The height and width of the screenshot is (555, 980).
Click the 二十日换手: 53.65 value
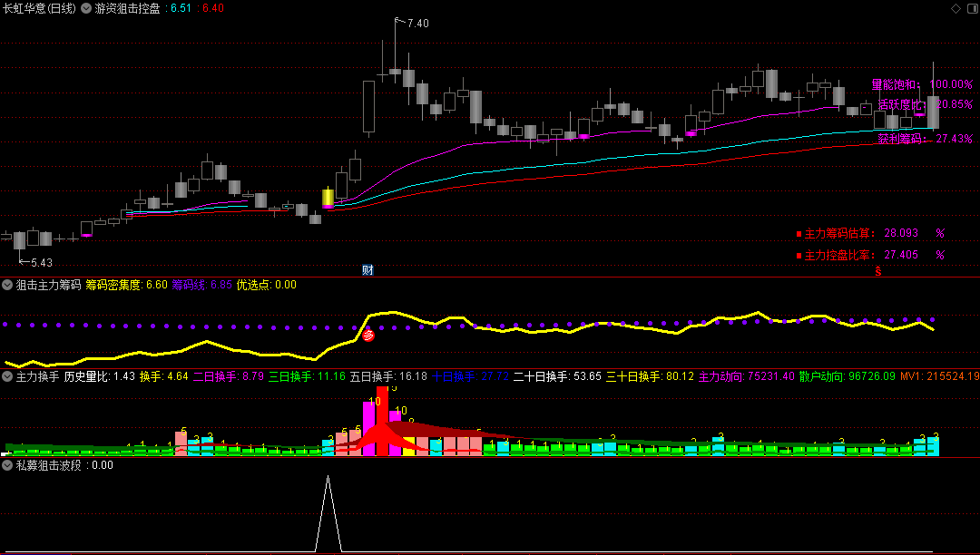tap(557, 376)
